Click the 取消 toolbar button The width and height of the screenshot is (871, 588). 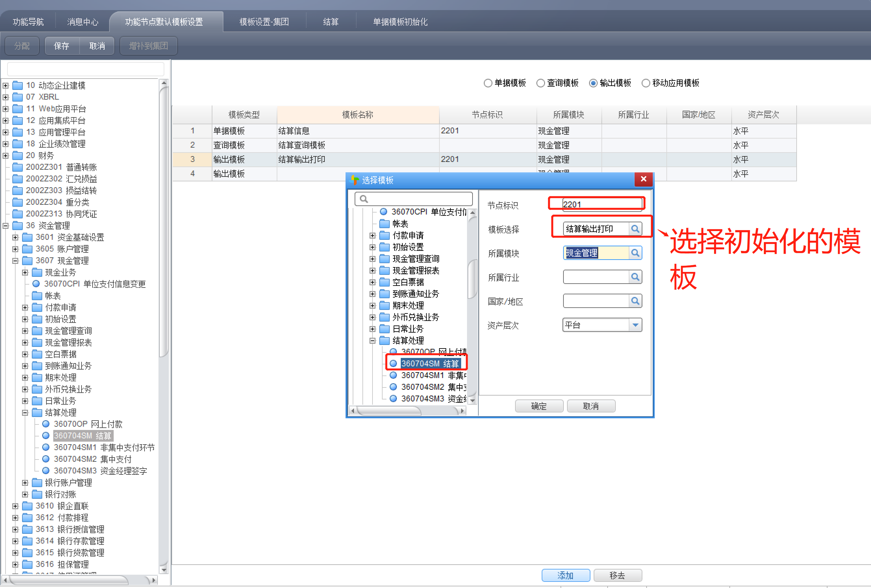[x=97, y=46]
